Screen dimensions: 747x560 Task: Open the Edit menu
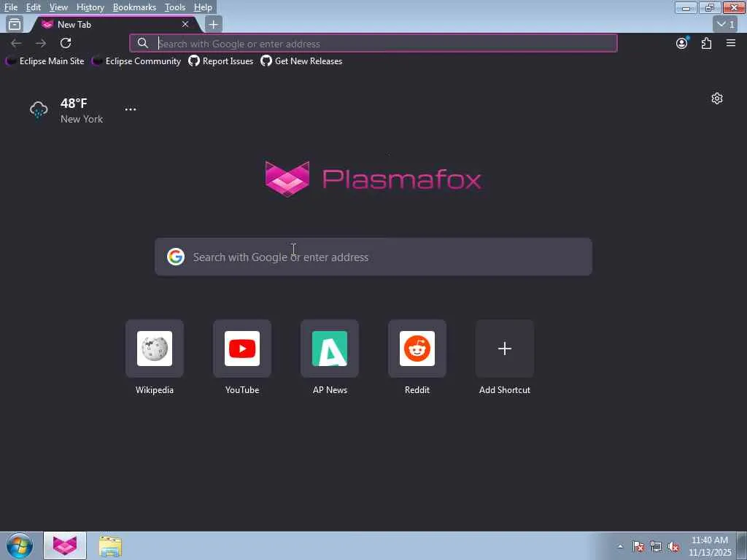(33, 7)
